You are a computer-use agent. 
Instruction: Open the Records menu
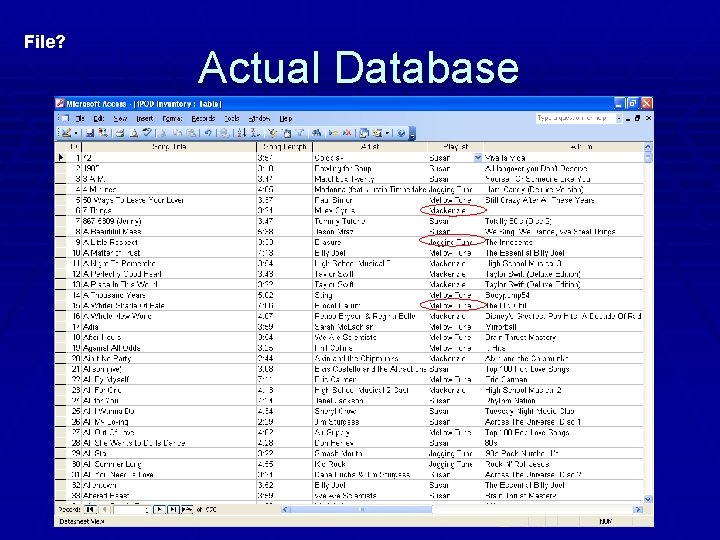(203, 118)
